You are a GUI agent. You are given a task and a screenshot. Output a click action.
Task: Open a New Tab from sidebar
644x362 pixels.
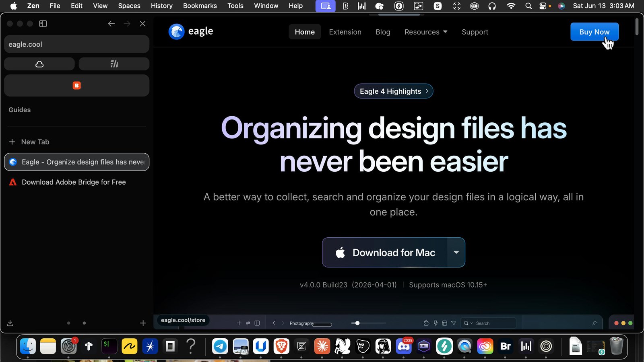(76, 142)
